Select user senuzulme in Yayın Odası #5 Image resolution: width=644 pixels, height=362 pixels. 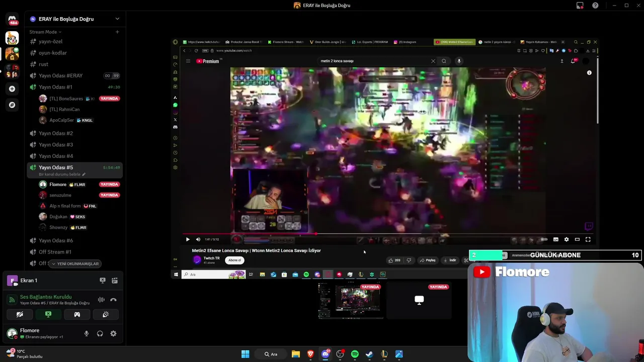tap(79, 195)
